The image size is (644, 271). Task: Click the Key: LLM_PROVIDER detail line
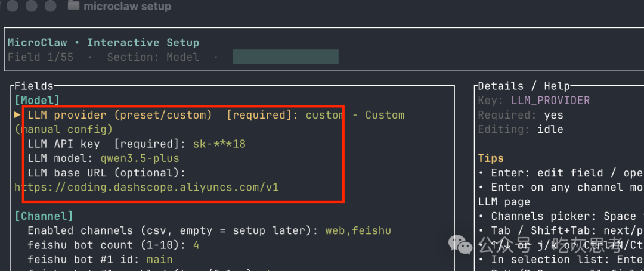pos(534,101)
